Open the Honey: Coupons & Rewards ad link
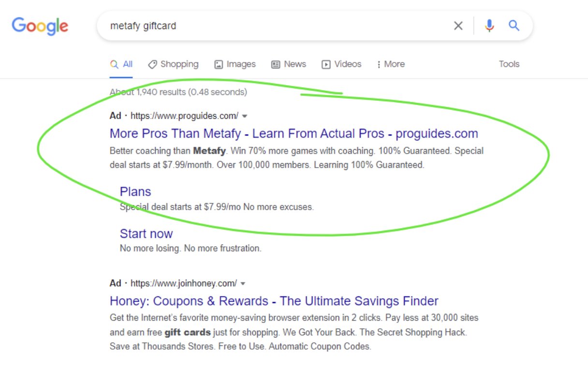Screen dimensions: 588x368 coord(274,301)
